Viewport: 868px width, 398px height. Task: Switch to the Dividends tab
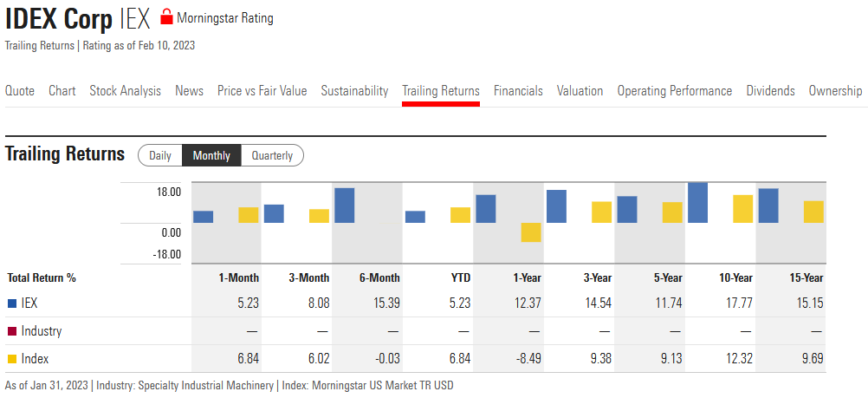tap(771, 91)
